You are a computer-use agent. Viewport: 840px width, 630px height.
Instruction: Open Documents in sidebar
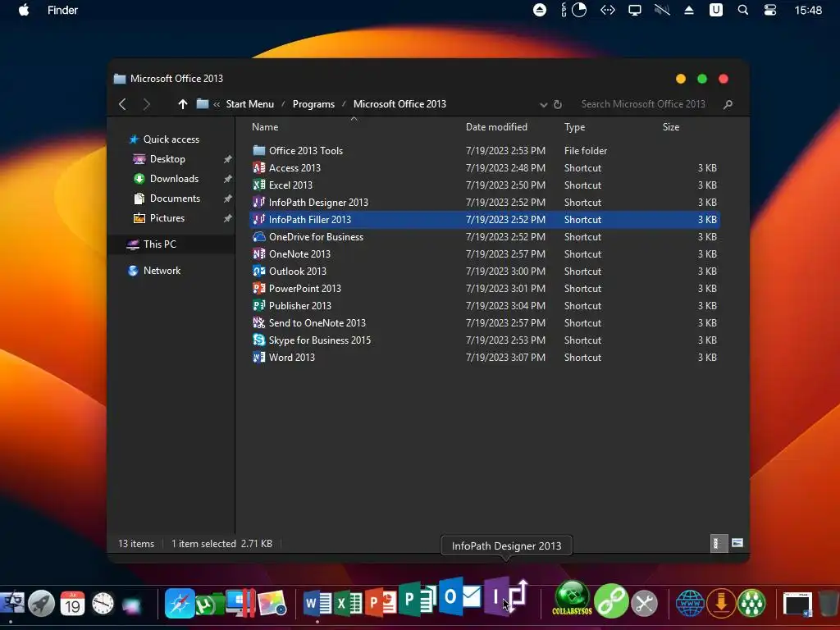[x=175, y=199]
